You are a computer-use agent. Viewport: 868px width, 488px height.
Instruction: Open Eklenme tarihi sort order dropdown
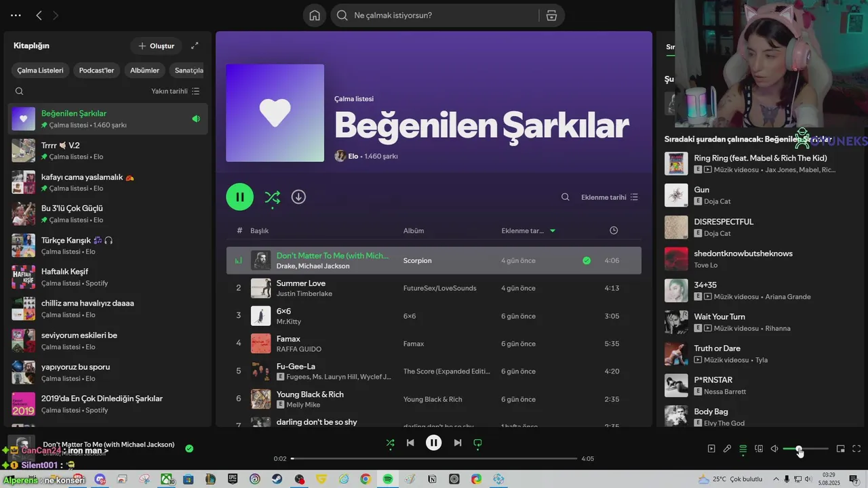[610, 197]
